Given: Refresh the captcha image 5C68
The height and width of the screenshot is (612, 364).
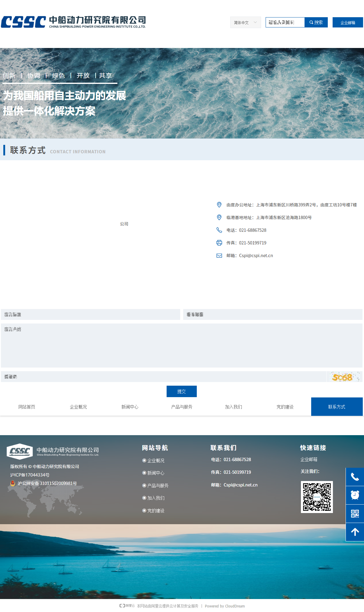Looking at the screenshot, I should [x=344, y=377].
